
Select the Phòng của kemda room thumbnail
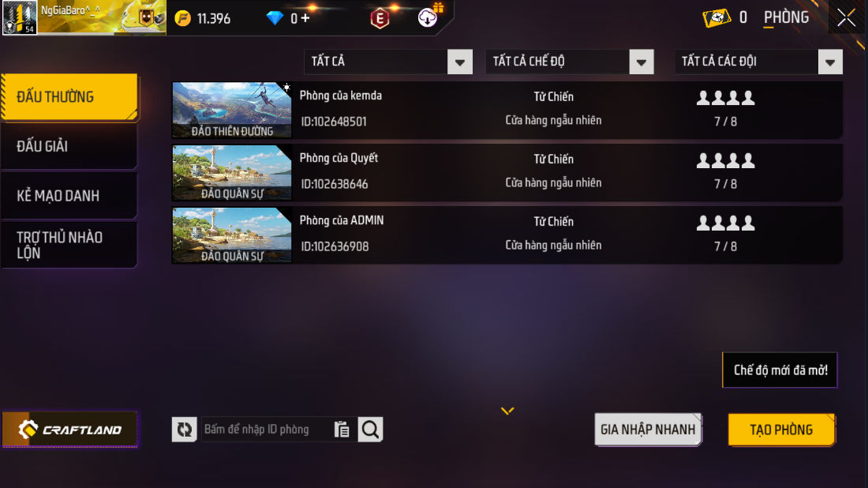coord(232,110)
